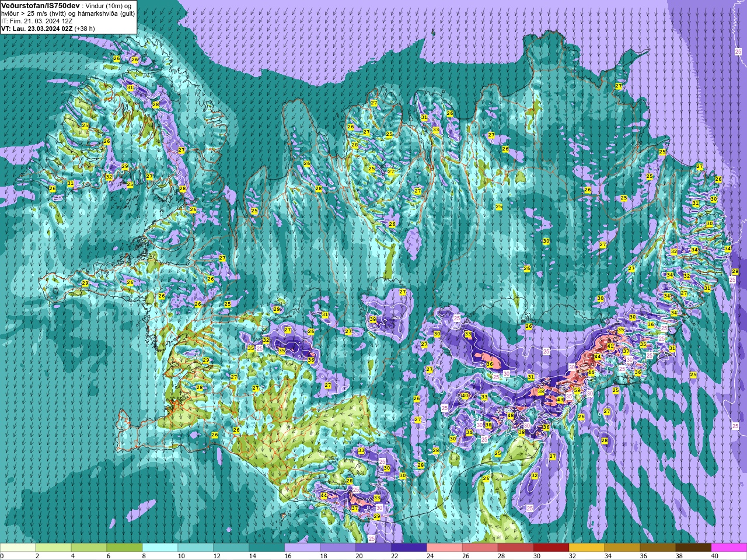Select the legend scale number '20'
Screen dimensions: 747x560
359,556
